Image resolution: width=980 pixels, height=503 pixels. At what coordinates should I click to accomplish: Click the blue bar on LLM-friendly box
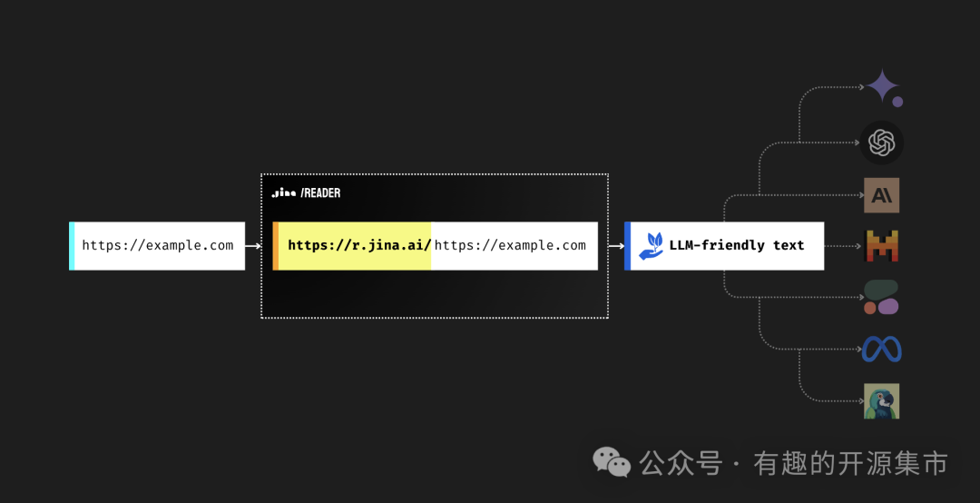click(628, 246)
